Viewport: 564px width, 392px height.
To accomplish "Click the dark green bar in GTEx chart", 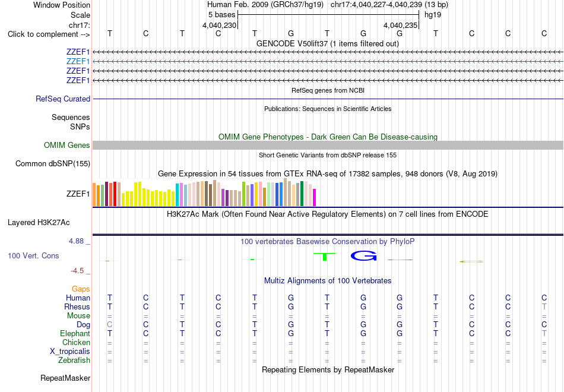I will point(302,194).
